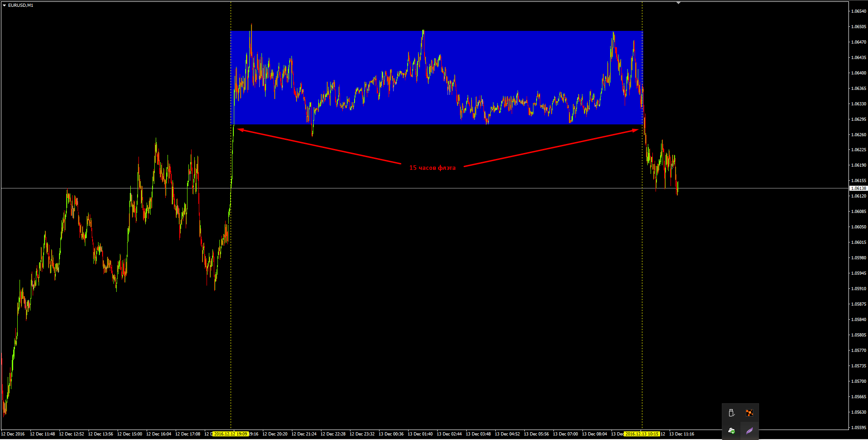Image resolution: width=868 pixels, height=440 pixels.
Task: Click the "13 Dec 07:00" time axis label
Action: coord(565,434)
